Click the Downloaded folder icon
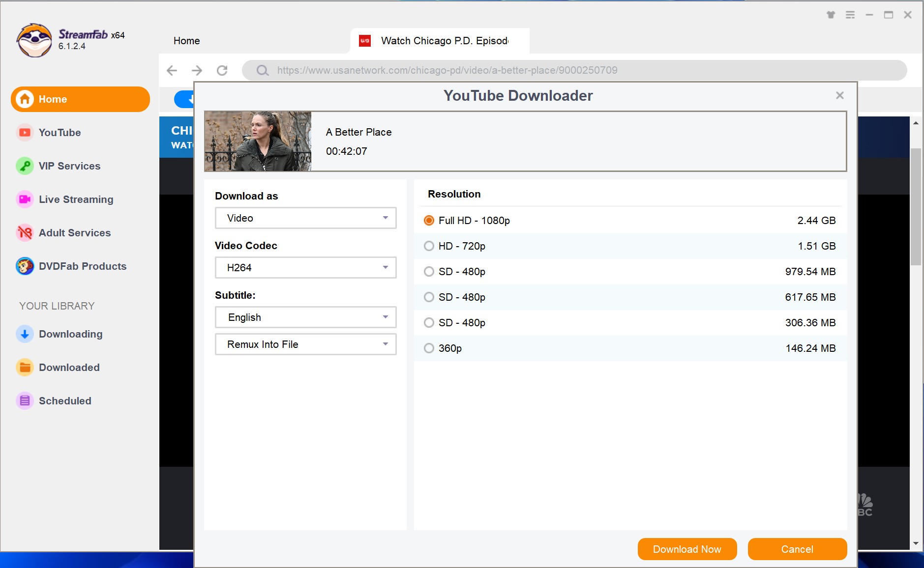 pos(25,368)
